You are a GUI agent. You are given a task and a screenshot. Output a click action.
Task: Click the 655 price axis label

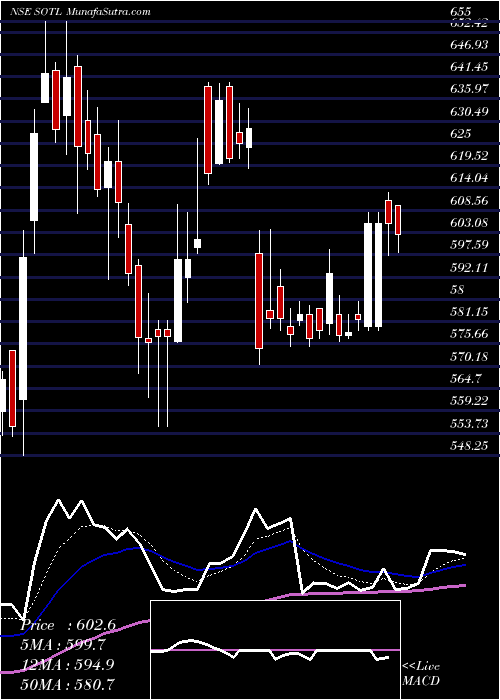coord(461,12)
